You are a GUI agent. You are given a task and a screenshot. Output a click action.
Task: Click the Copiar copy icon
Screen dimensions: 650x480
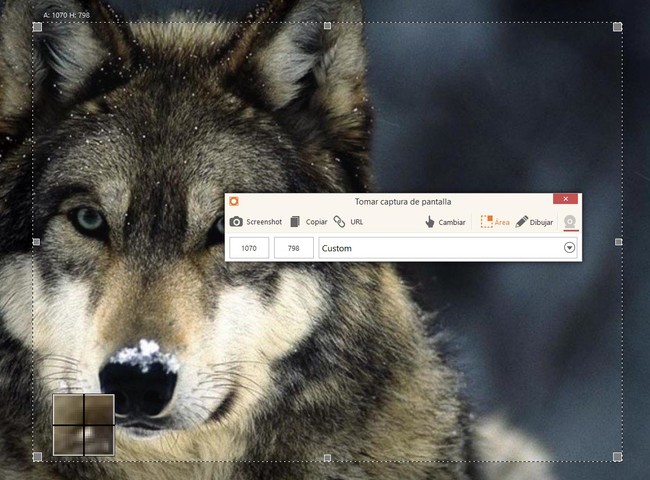point(295,222)
